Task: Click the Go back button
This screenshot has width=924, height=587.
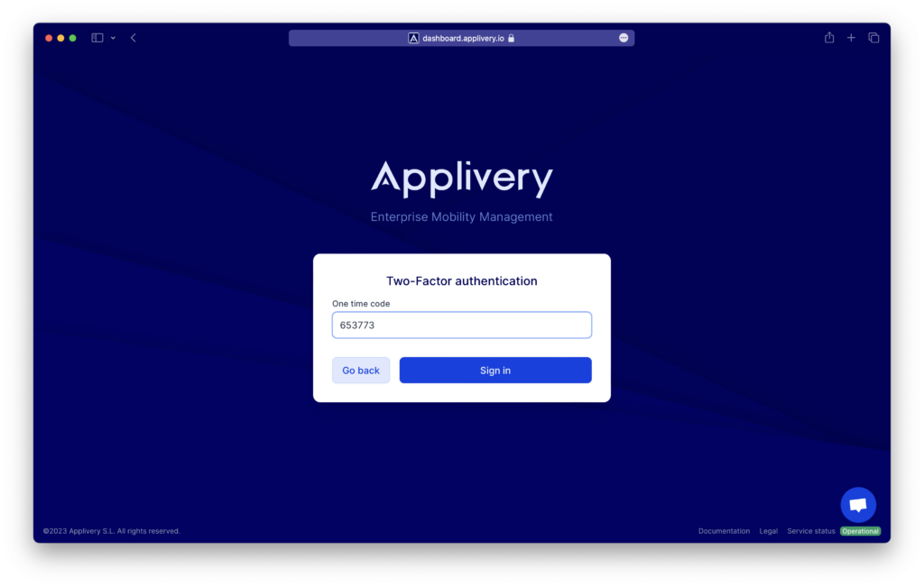Action: tap(361, 371)
